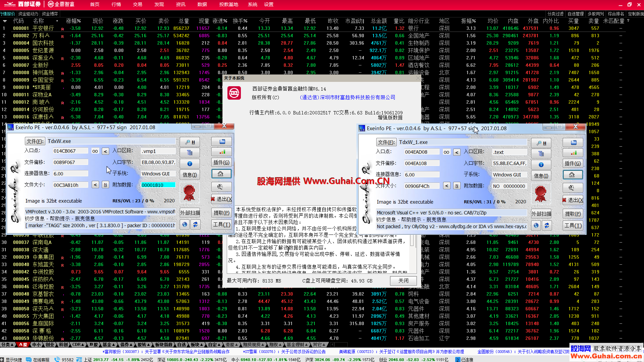Click 信息(I) button in TdxW_1.exe window
The height and width of the screenshot is (362, 644).
(541, 176)
